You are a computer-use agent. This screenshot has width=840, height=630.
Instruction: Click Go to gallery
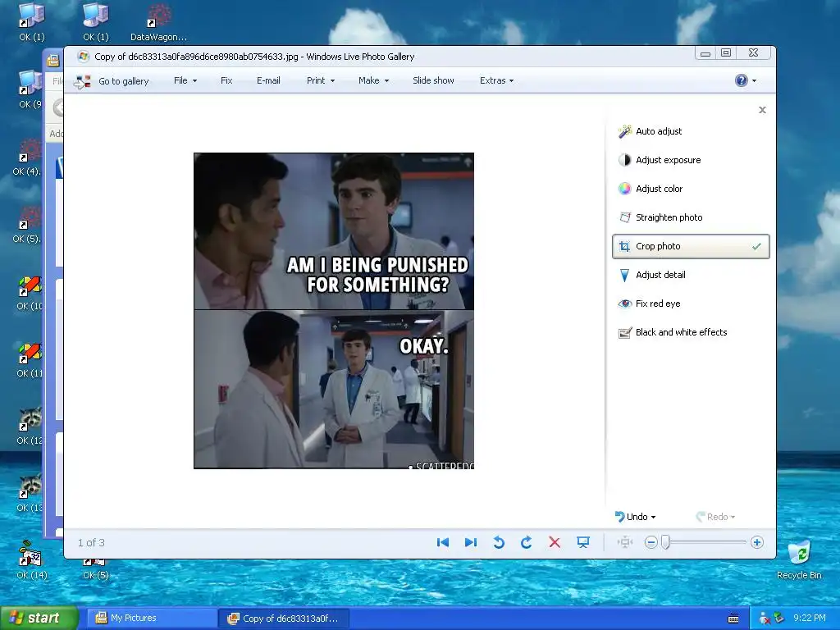[x=112, y=81]
